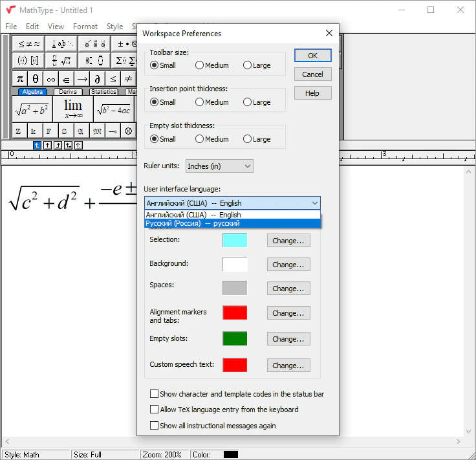Choose the English language option in list
Viewport: 476px width, 460px height.
pos(233,215)
